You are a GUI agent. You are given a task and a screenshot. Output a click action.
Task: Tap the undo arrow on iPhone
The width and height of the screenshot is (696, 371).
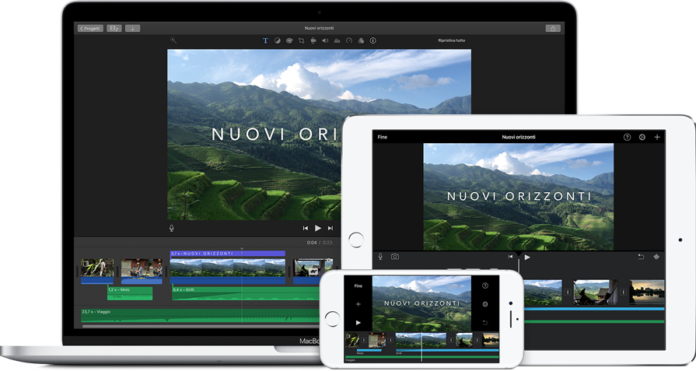pyautogui.click(x=485, y=323)
